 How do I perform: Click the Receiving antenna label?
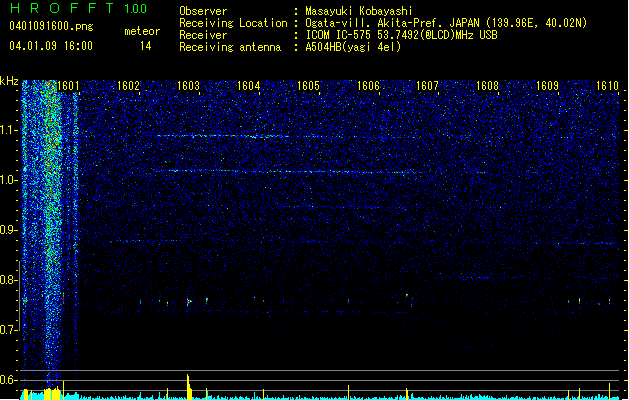pyautogui.click(x=230, y=47)
